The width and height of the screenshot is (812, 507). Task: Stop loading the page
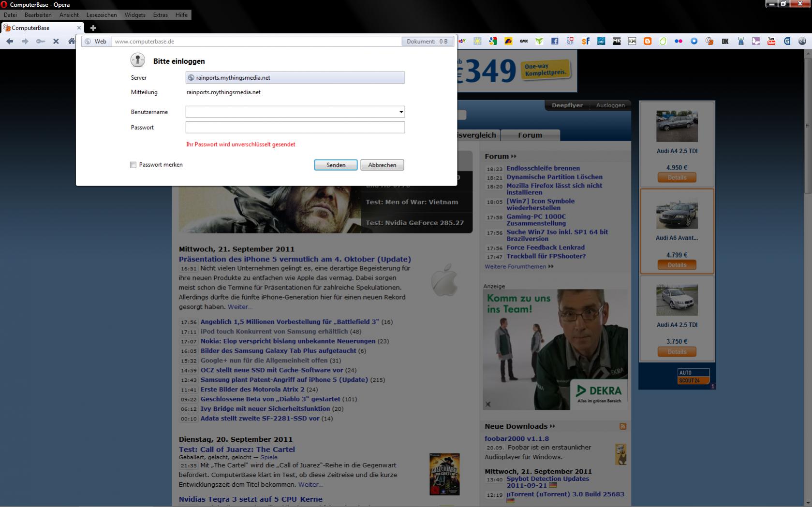56,42
